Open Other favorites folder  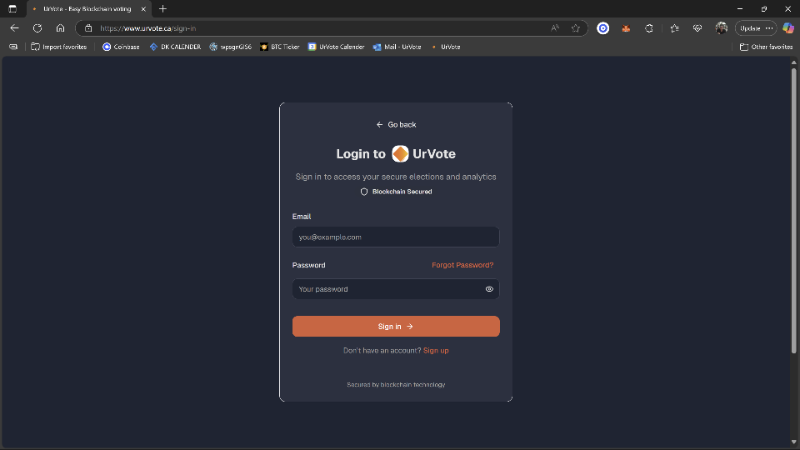point(766,46)
